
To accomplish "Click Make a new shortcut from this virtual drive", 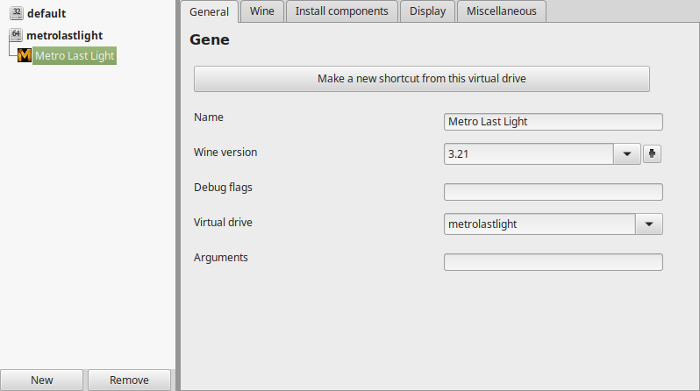I will point(422,79).
